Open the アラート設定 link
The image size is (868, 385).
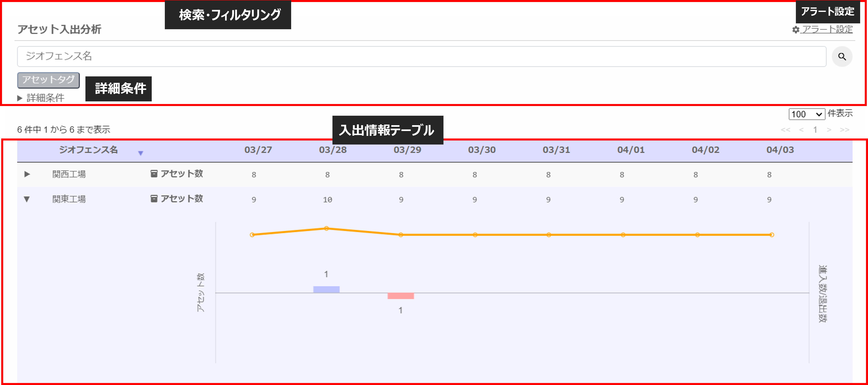(827, 29)
